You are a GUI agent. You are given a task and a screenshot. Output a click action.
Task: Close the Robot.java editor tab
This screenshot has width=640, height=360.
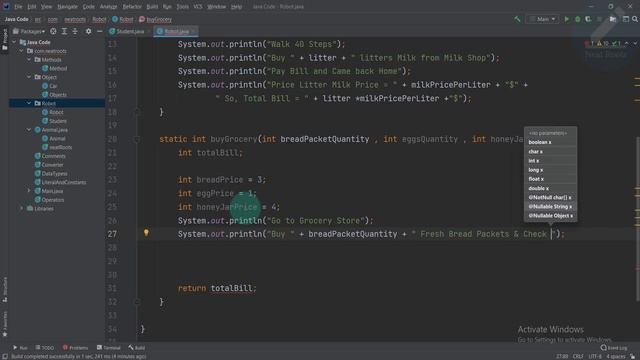[x=193, y=31]
